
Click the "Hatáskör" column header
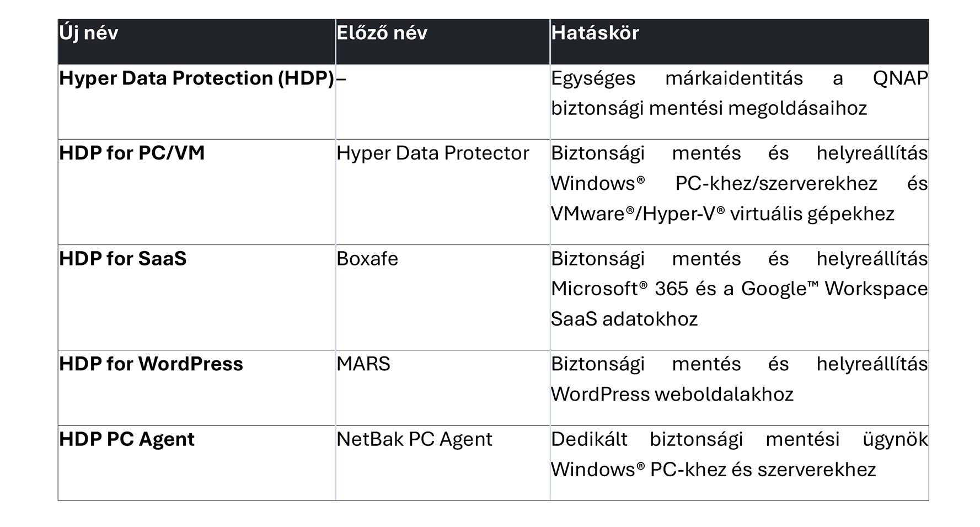point(595,33)
